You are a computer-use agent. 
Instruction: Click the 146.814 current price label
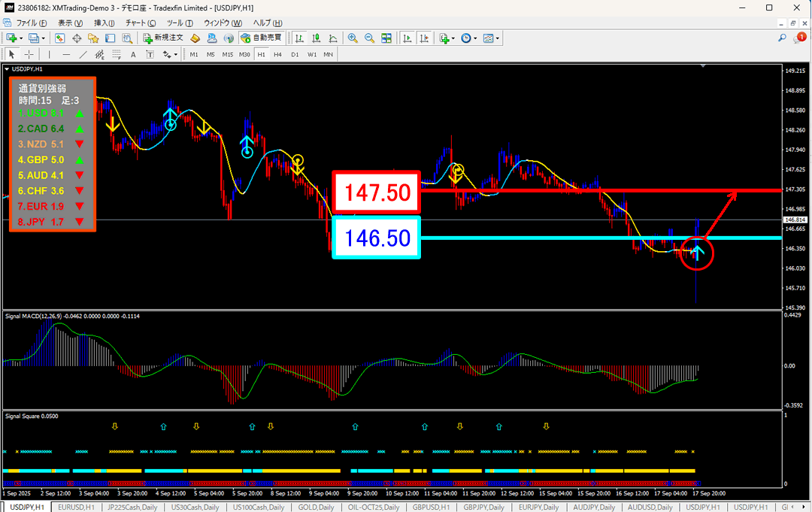[795, 220]
